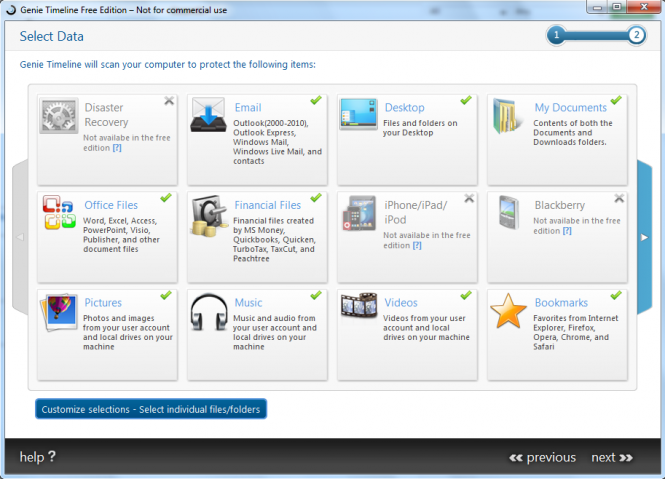Click the Blackberry title text
Viewport: 665px width, 479px height.
coord(559,205)
